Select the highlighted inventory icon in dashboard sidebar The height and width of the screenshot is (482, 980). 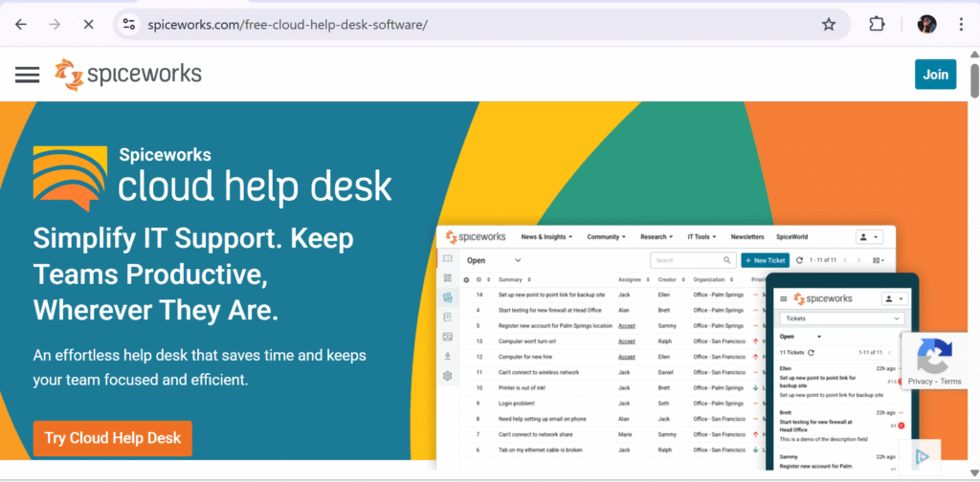point(447,297)
